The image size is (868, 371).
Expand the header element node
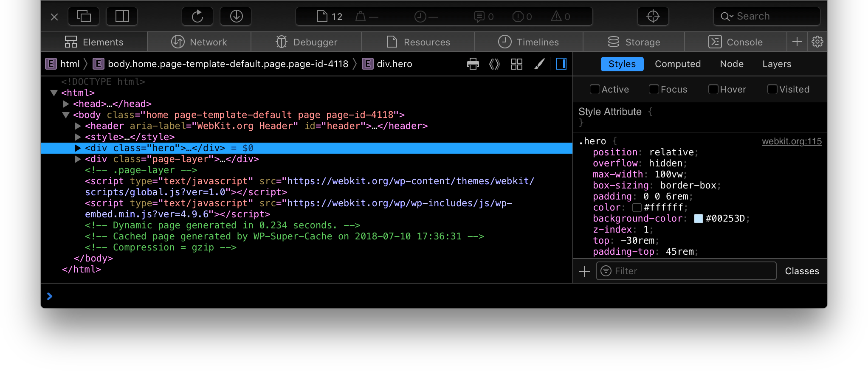78,126
